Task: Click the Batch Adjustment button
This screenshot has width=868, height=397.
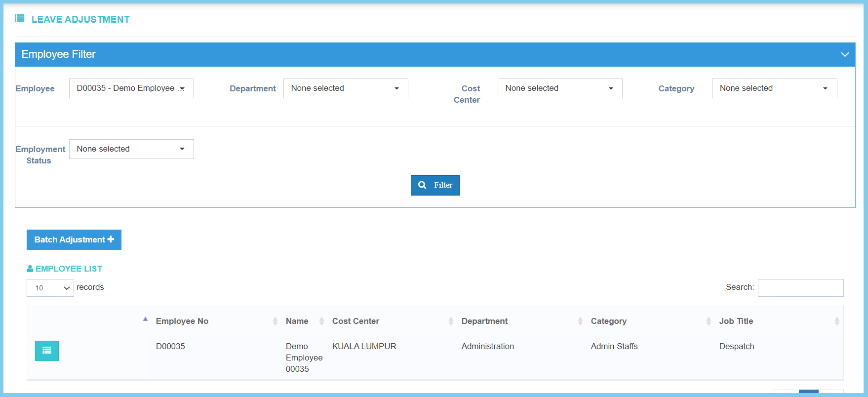Action: 74,240
